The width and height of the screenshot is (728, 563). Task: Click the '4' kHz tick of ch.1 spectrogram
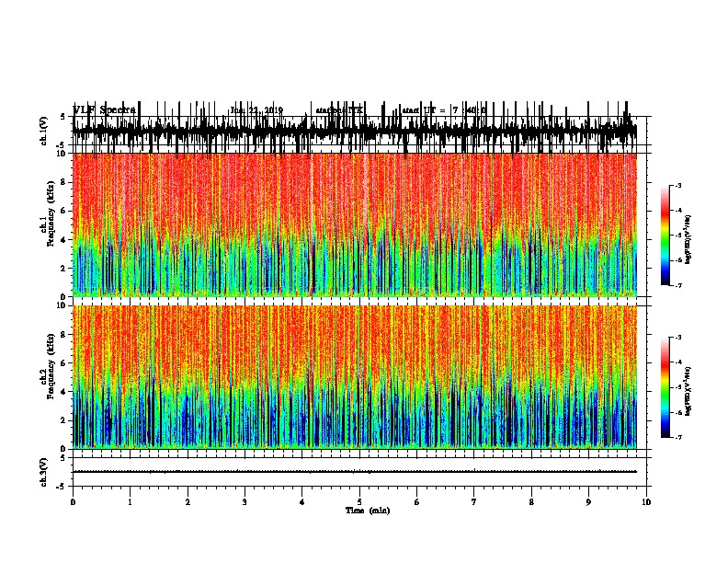point(64,240)
